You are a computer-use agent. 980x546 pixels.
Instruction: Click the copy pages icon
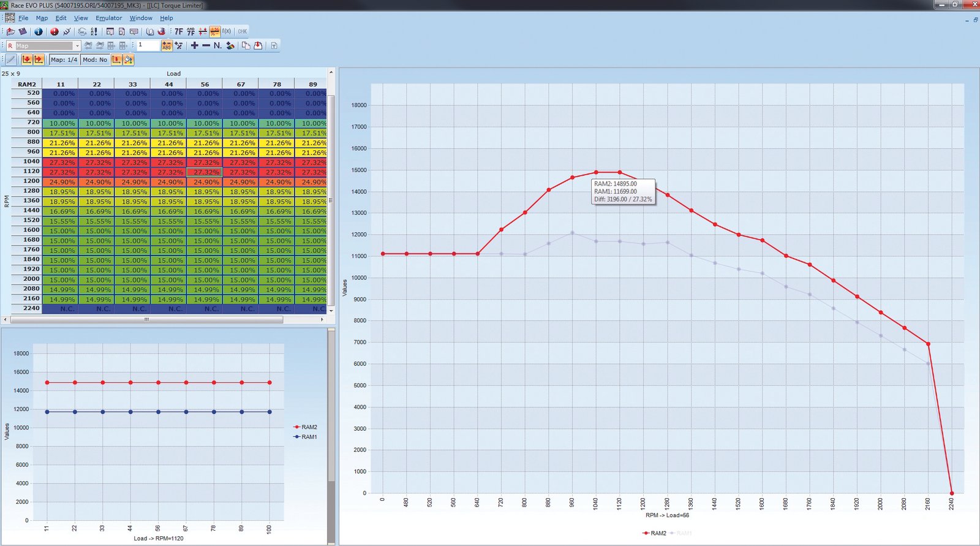point(246,45)
